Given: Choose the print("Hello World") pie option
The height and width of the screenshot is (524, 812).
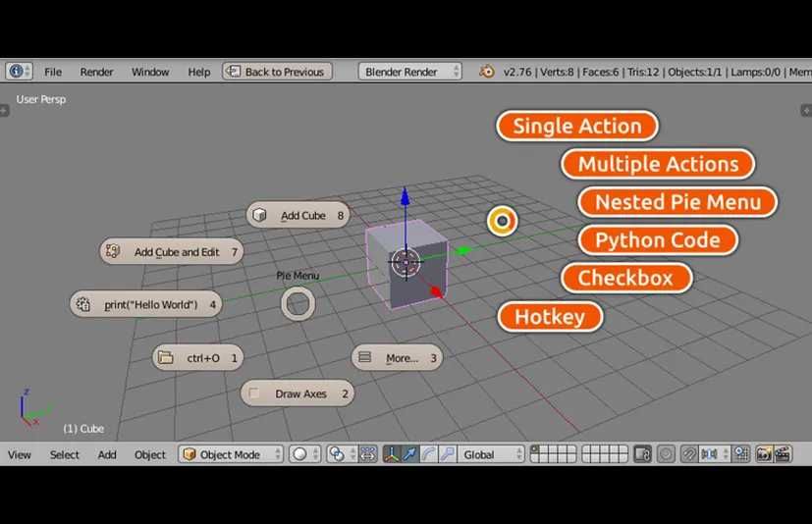Looking at the screenshot, I should pyautogui.click(x=146, y=304).
